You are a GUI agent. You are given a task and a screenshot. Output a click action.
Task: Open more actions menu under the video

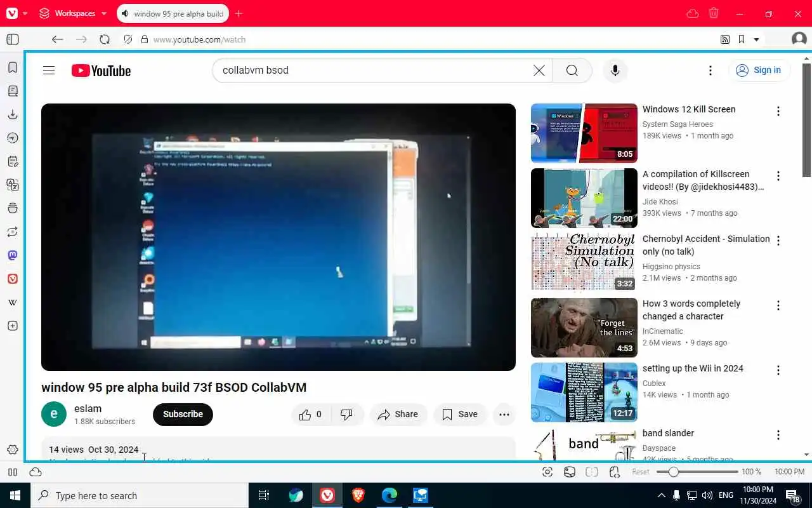click(504, 415)
